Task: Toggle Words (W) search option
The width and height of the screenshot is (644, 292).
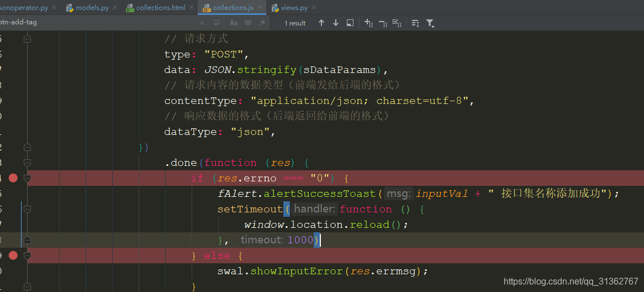Action: coord(248,23)
